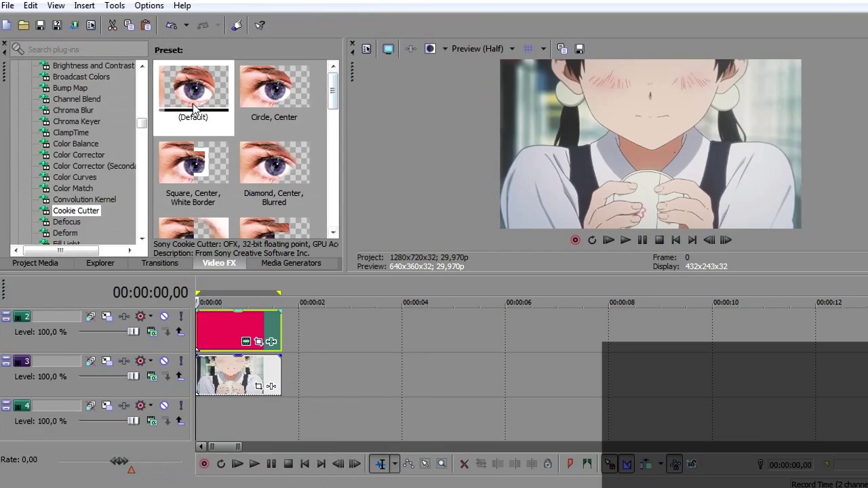
Task: Open Video Output FX dropdown arrow in preview
Action: click(x=445, y=49)
